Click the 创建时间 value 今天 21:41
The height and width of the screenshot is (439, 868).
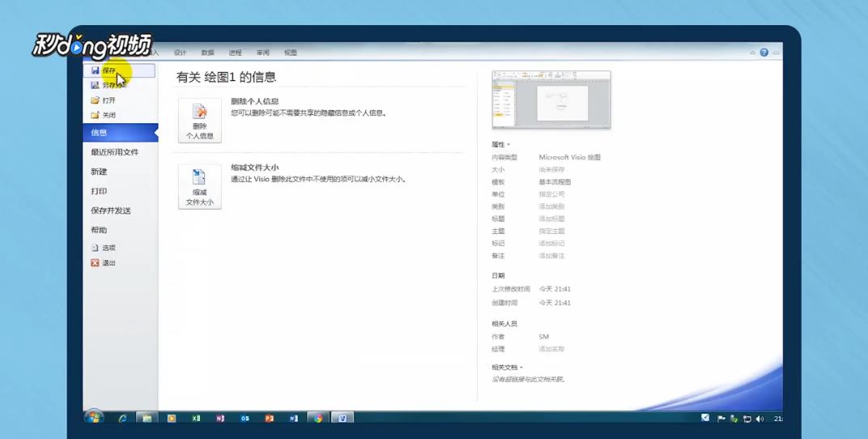[x=555, y=303]
